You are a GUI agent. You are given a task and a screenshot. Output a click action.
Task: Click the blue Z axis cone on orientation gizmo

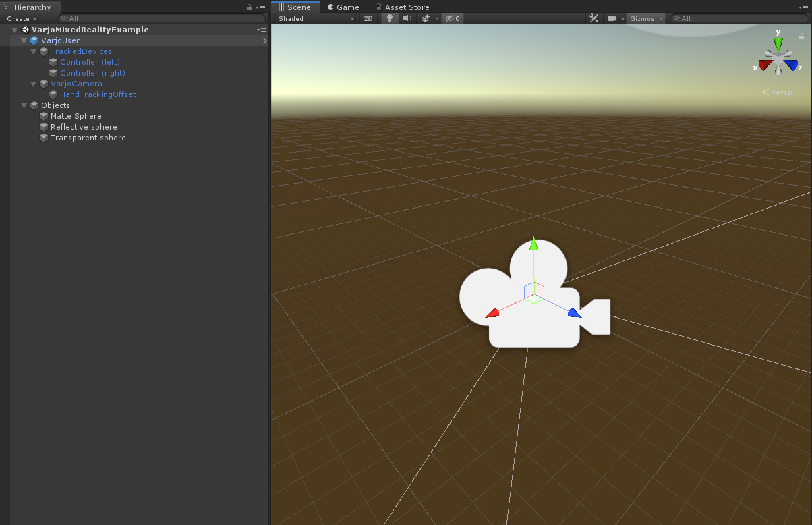click(x=790, y=65)
